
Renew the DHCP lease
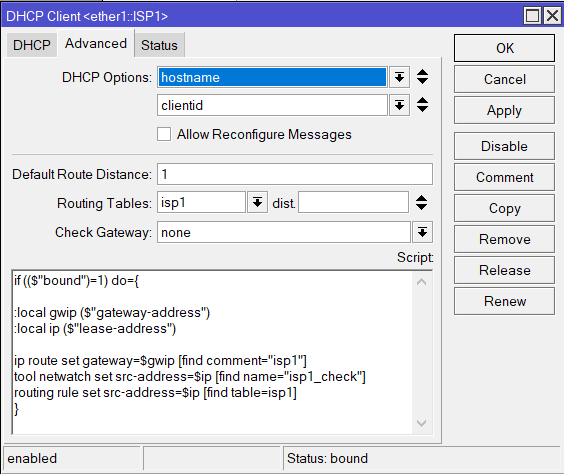[x=504, y=301]
